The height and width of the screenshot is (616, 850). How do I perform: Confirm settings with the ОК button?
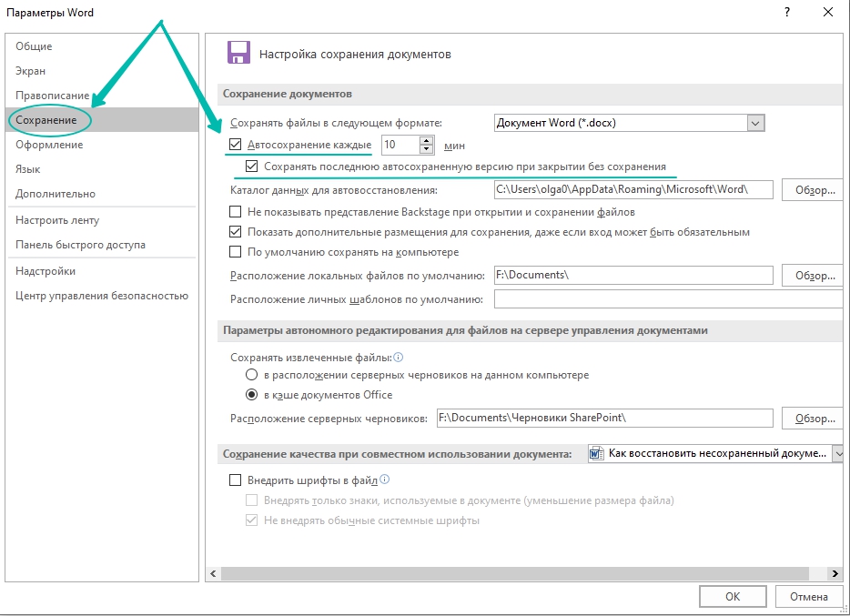(733, 597)
